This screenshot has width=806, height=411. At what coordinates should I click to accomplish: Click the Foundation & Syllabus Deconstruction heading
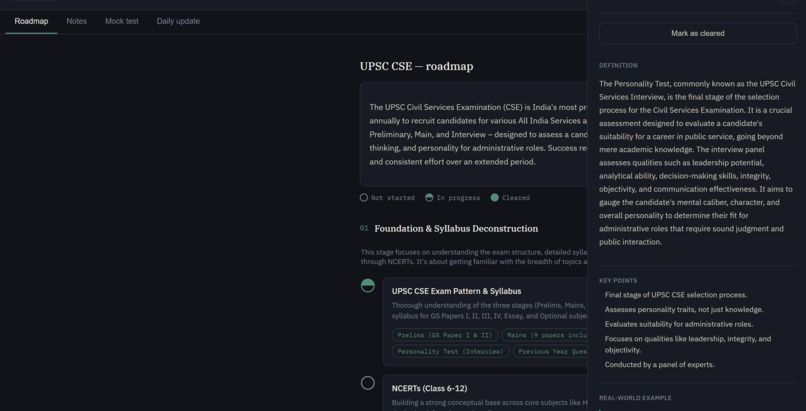456,229
